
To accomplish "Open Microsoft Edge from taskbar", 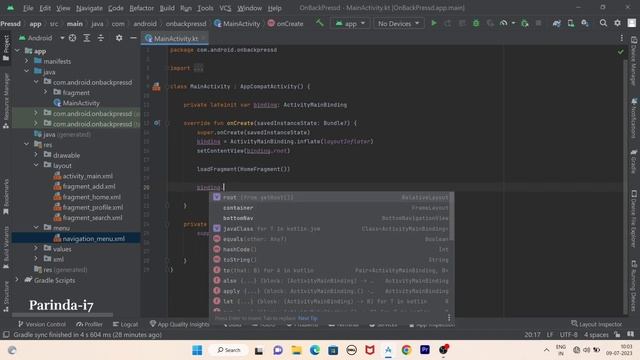I will [315, 350].
